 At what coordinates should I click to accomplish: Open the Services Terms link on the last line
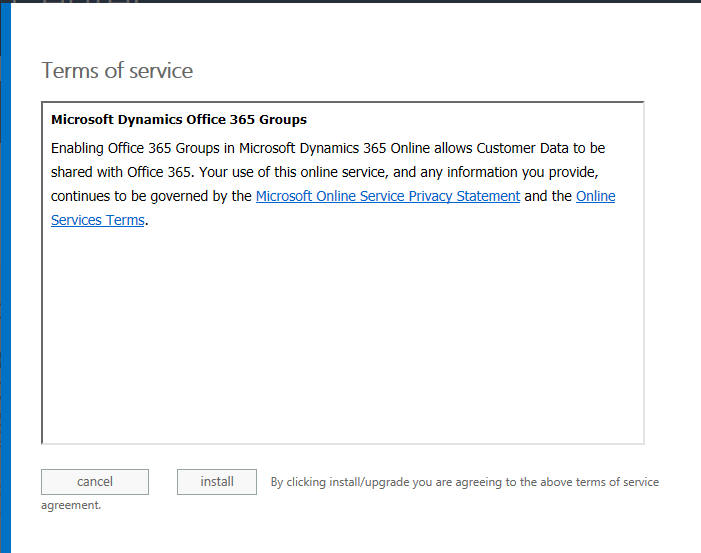97,220
